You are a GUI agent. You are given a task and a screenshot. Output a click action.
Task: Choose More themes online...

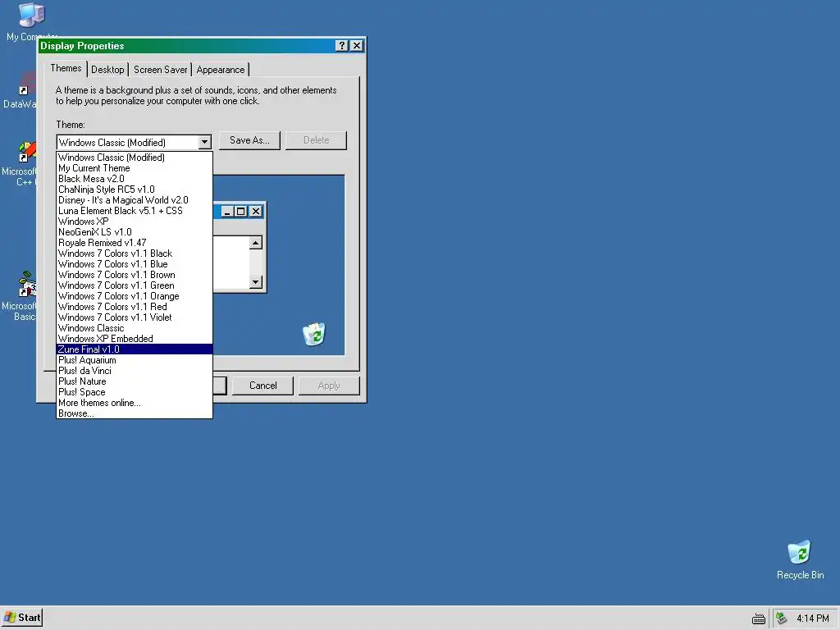(135, 403)
